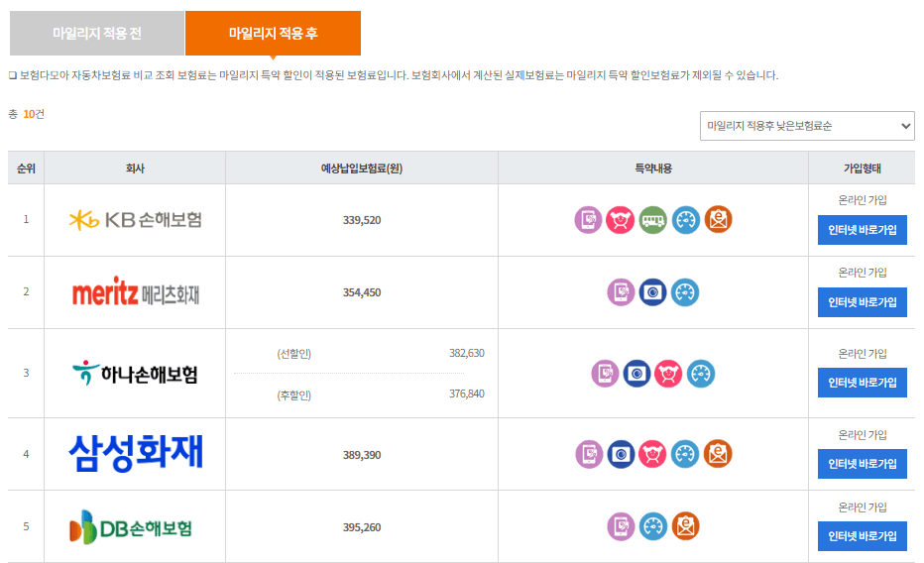Click pink child icon in 삼성화재 row
The height and width of the screenshot is (563, 924).
coord(652,454)
